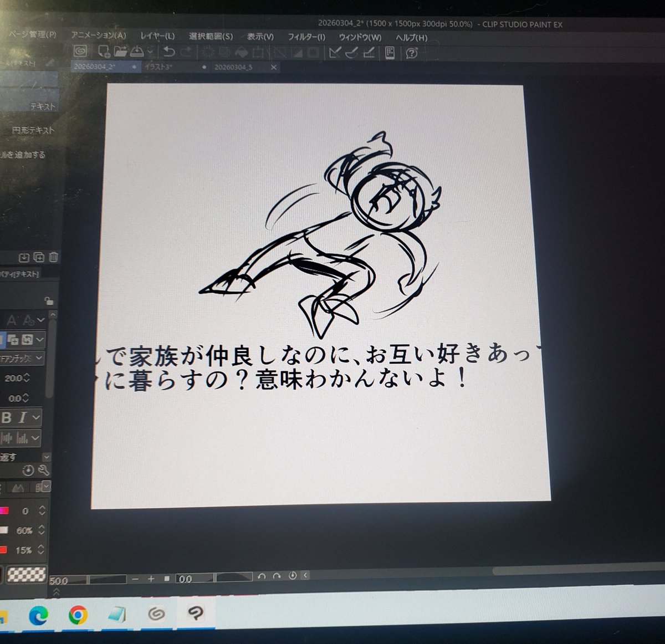Toggle Bold text style
This screenshot has width=665, height=644.
[x=7, y=417]
